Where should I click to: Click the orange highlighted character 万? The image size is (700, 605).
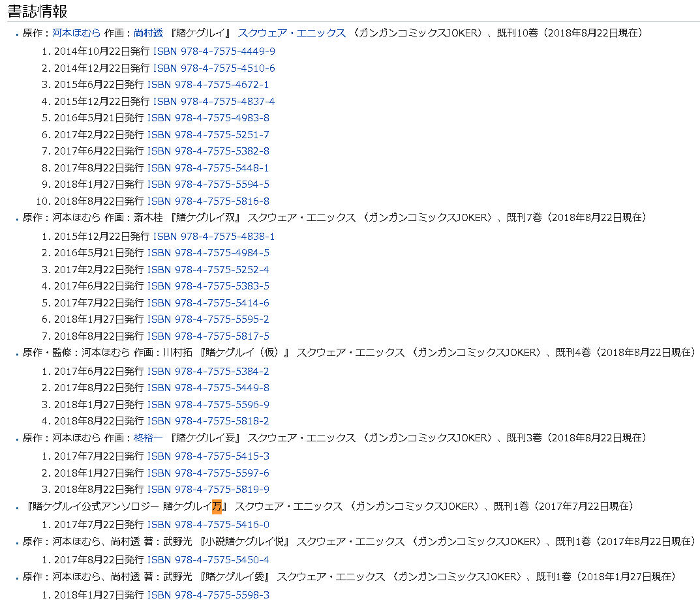coord(217,507)
